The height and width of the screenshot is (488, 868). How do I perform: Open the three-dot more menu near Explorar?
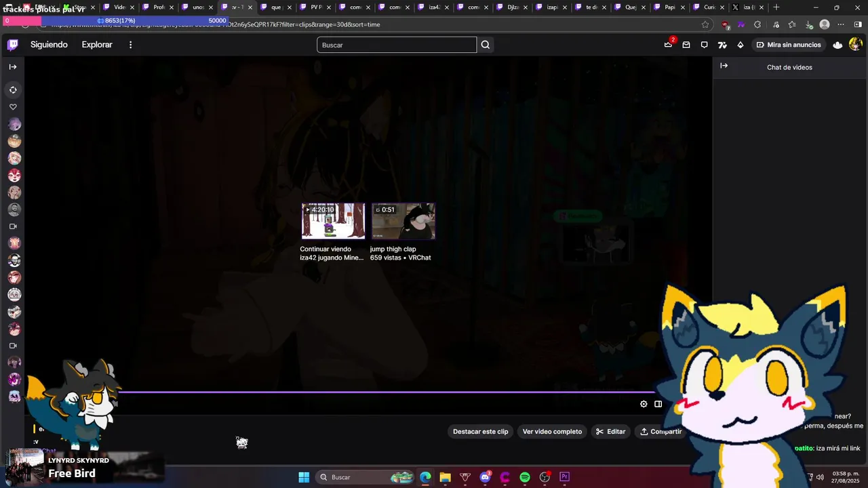click(131, 45)
